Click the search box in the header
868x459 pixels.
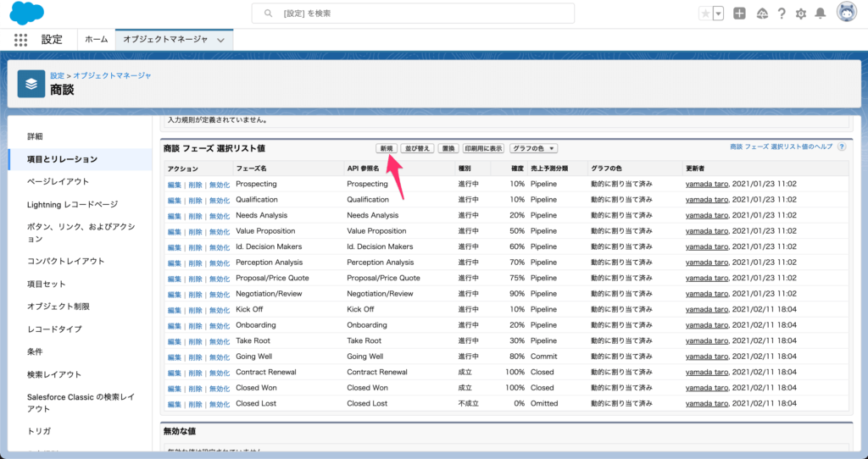[413, 14]
